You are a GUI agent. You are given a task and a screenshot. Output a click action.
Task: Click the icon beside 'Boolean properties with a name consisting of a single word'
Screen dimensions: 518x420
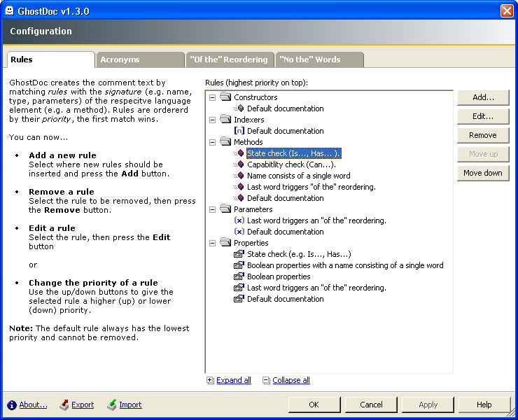(x=239, y=265)
